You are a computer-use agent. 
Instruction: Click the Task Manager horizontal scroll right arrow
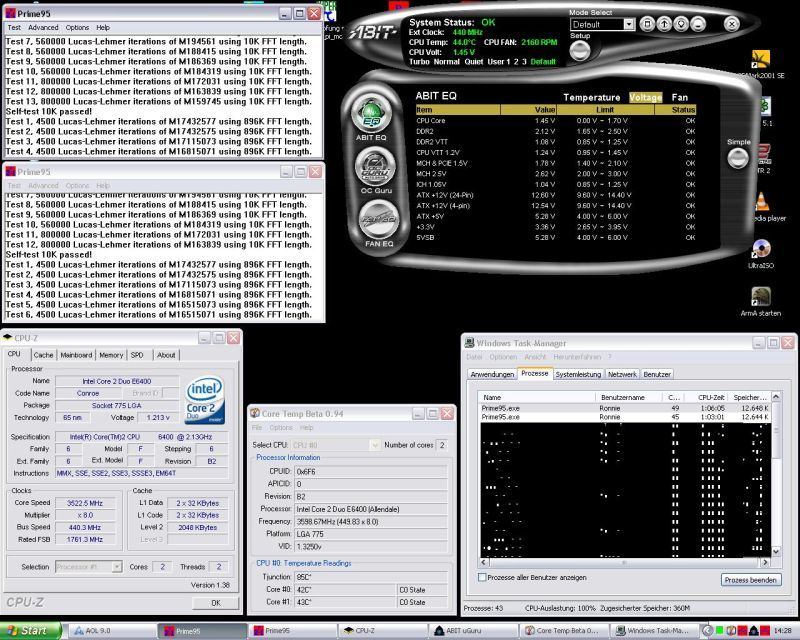[x=765, y=562]
